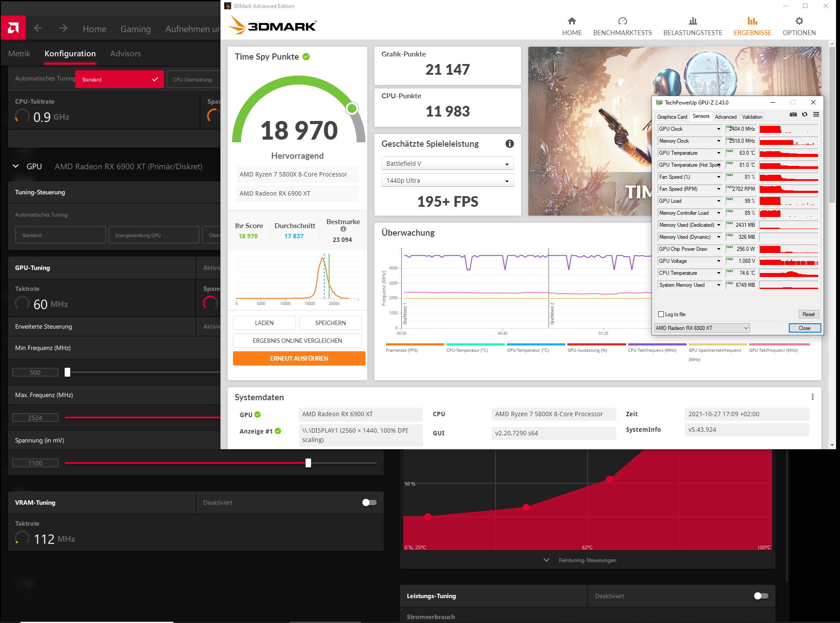Click the green checkmark beside Time Spy Punkte
This screenshot has width=840, height=623.
[x=306, y=56]
